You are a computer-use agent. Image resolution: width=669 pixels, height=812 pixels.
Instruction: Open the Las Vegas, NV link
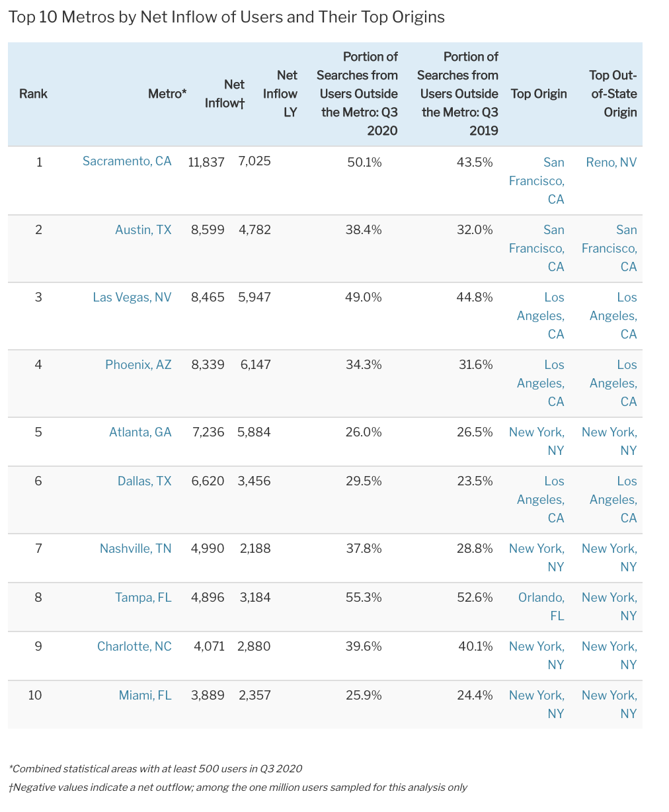point(132,298)
